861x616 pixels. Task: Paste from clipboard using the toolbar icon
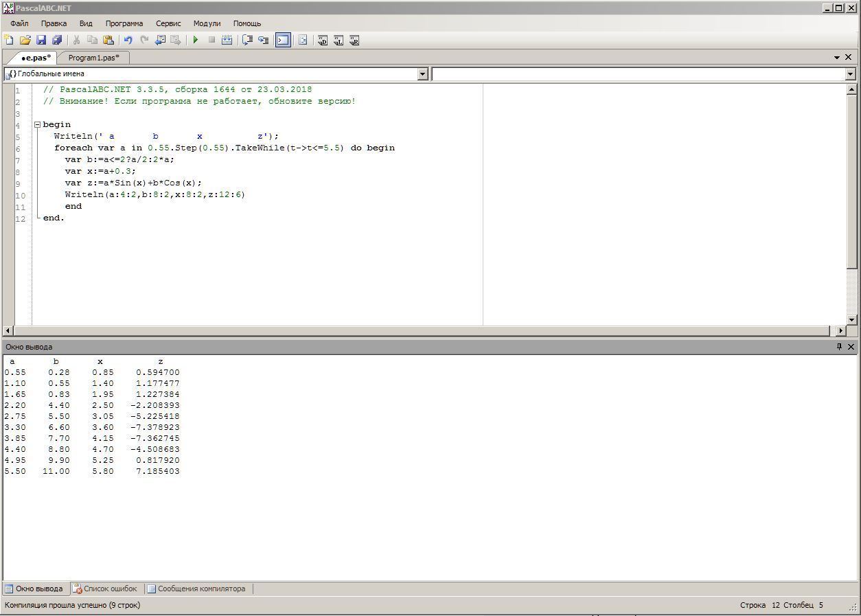pyautogui.click(x=108, y=41)
